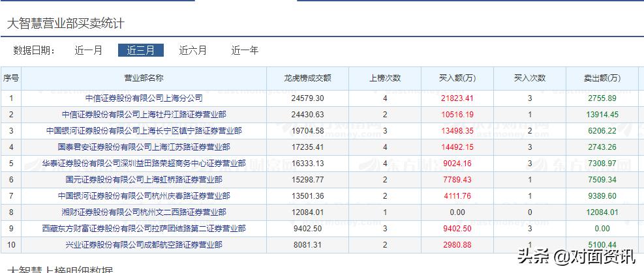Select the 24579.30 turnover cell
Viewport: 644px width, 273px height.
[307, 98]
